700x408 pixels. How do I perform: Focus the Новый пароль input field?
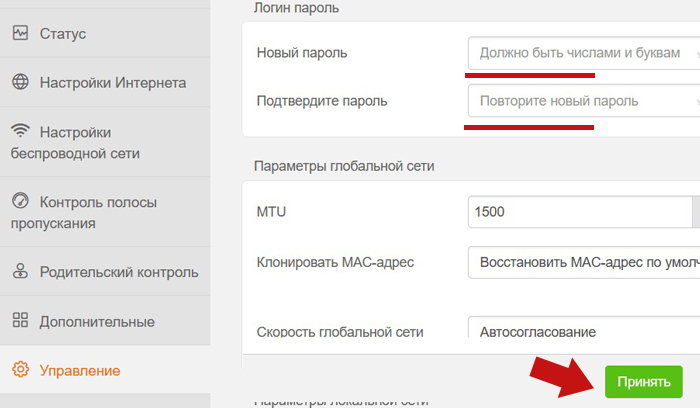click(x=580, y=52)
